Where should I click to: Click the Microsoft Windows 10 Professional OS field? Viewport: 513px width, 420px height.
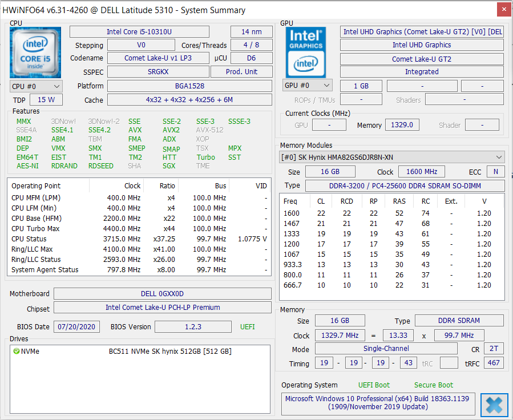click(x=378, y=403)
